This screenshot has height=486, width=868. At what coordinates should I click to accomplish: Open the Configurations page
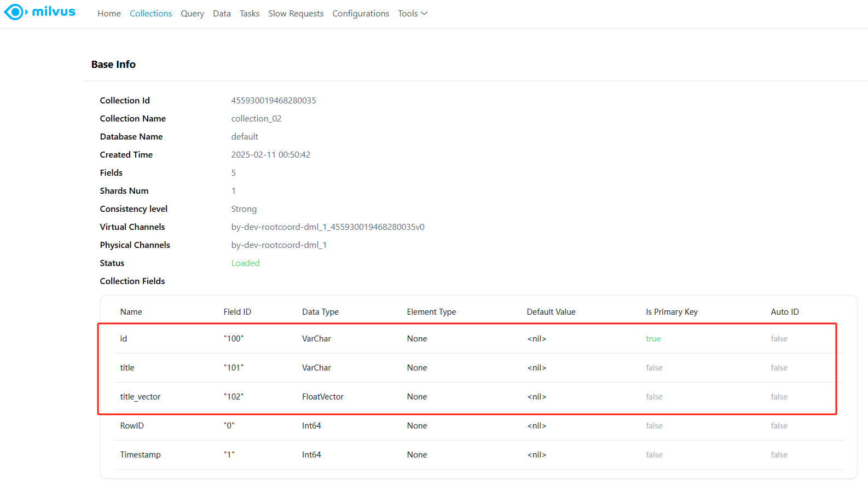point(361,14)
